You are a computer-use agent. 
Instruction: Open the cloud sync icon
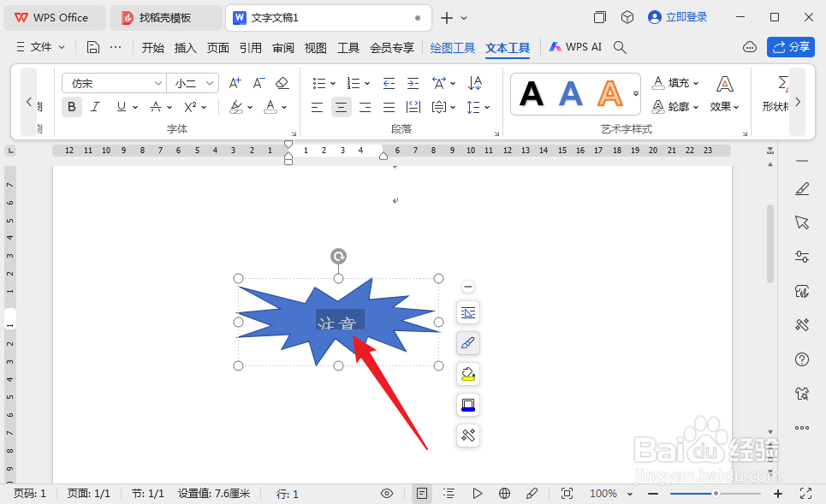pos(750,47)
